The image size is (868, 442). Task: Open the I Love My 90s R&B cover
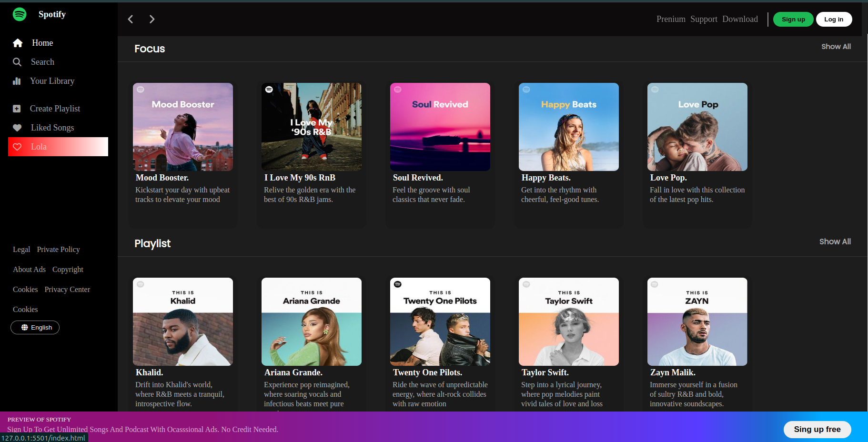[312, 127]
